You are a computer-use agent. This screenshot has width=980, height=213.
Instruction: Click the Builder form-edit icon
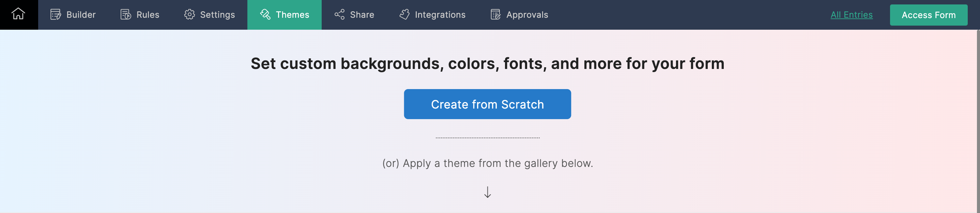pyautogui.click(x=56, y=14)
